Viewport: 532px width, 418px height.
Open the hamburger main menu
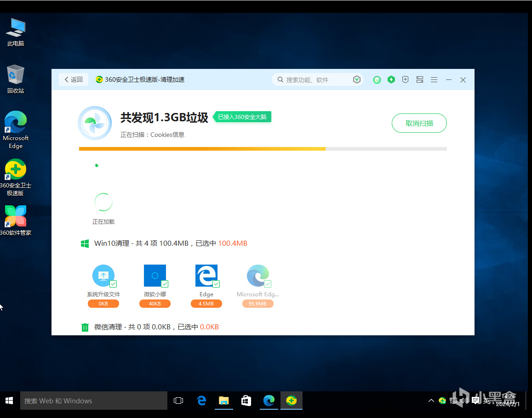(434, 79)
